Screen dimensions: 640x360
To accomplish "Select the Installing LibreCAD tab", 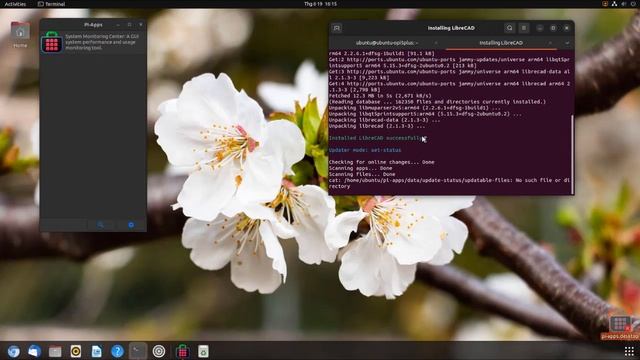I will point(501,43).
